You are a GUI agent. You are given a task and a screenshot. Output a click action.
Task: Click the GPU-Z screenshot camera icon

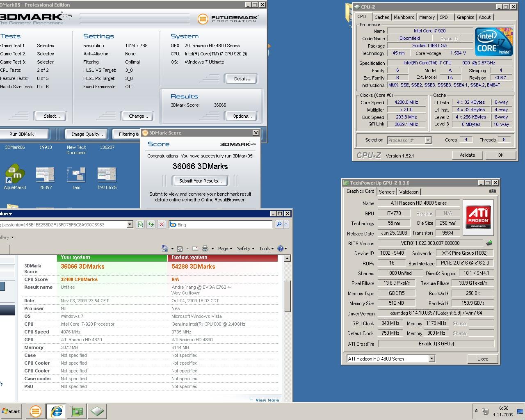(x=493, y=191)
